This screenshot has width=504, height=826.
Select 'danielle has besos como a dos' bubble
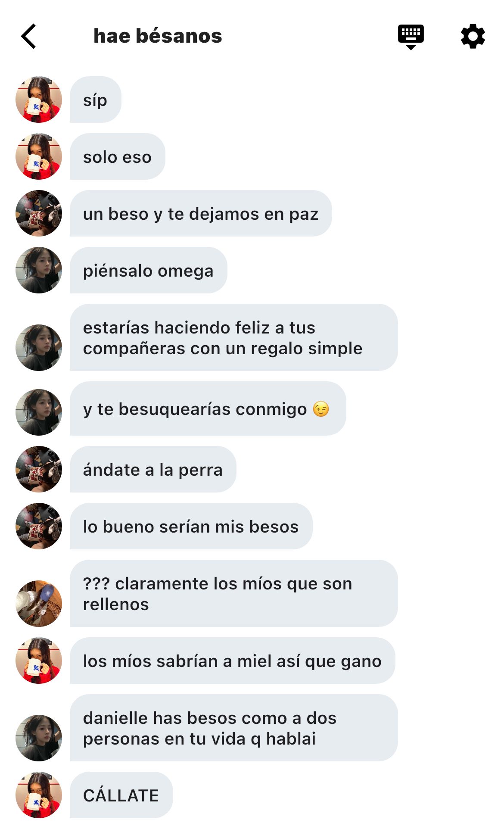click(234, 728)
